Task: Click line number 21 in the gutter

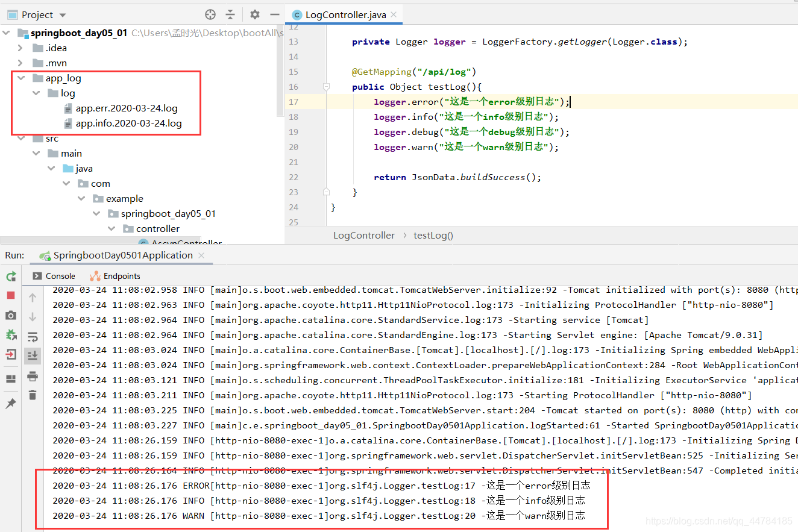Action: coord(294,162)
